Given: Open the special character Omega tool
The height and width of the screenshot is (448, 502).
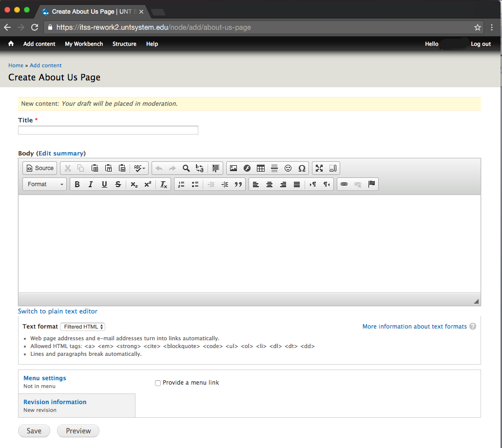Looking at the screenshot, I should pyautogui.click(x=302, y=168).
